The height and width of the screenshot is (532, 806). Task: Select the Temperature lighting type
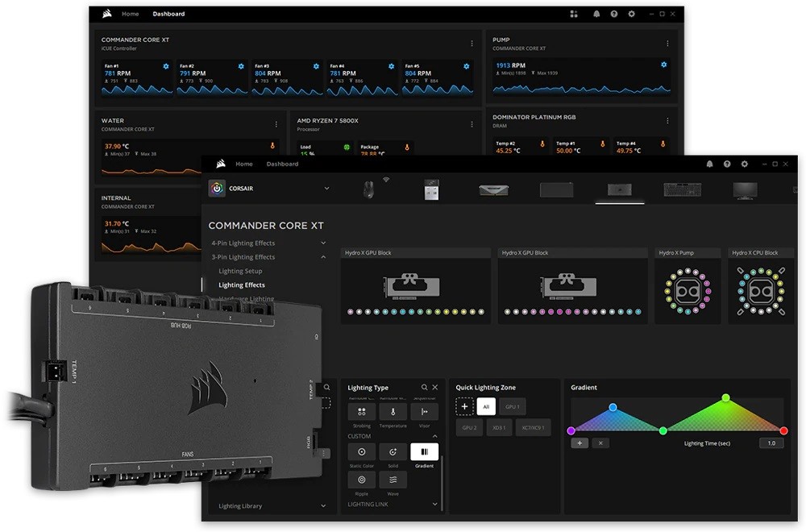(393, 412)
